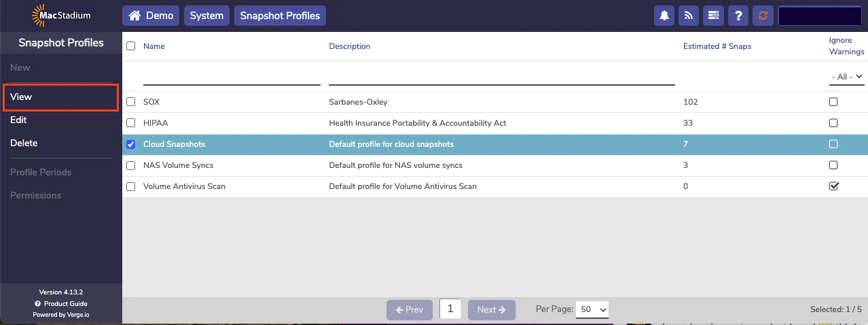Click the SOX profile name

(x=151, y=102)
